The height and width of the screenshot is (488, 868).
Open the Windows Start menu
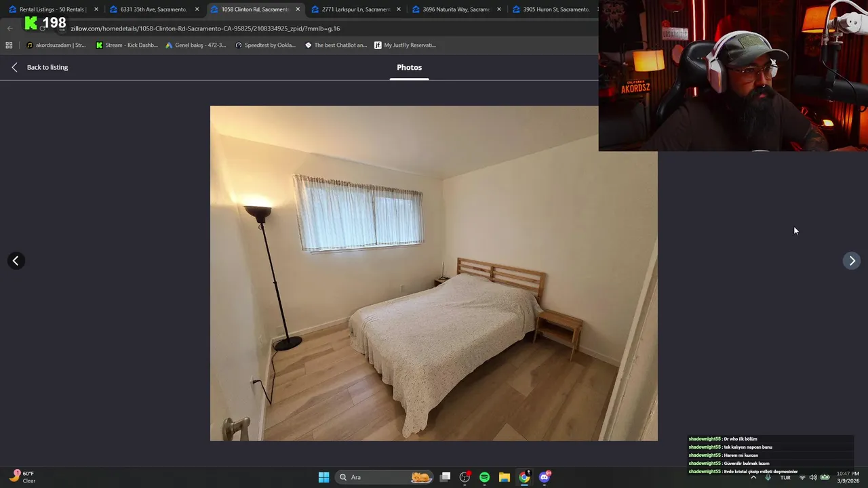pos(323,477)
